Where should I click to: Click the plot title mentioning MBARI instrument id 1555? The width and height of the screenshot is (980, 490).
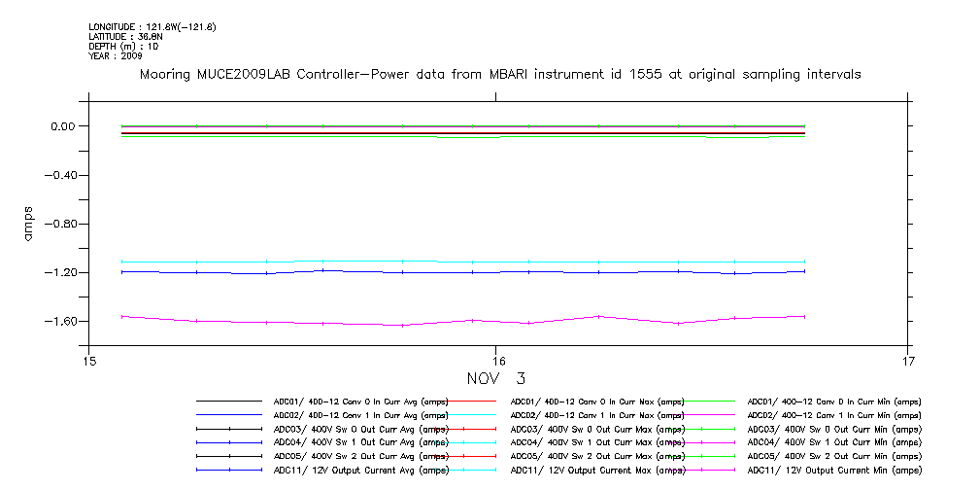(500, 74)
